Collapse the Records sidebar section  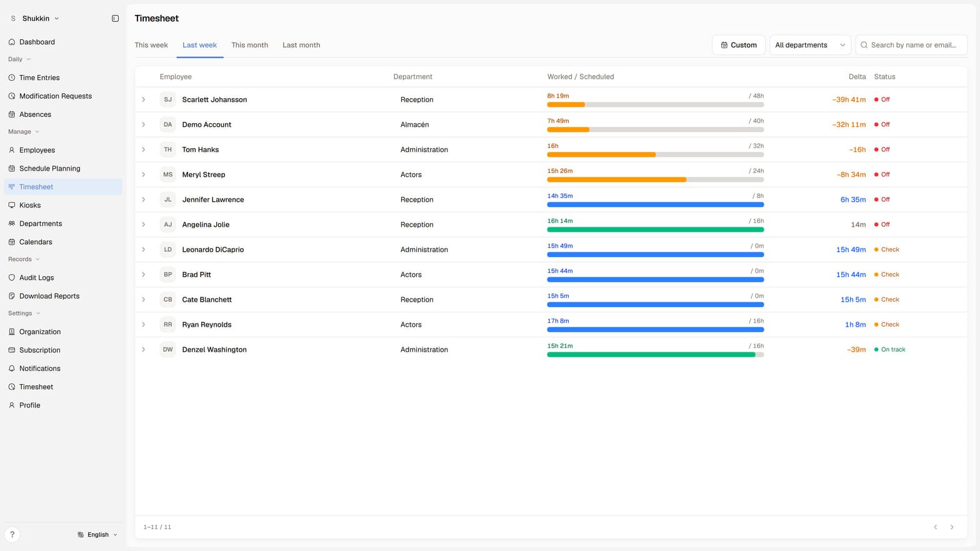point(24,259)
